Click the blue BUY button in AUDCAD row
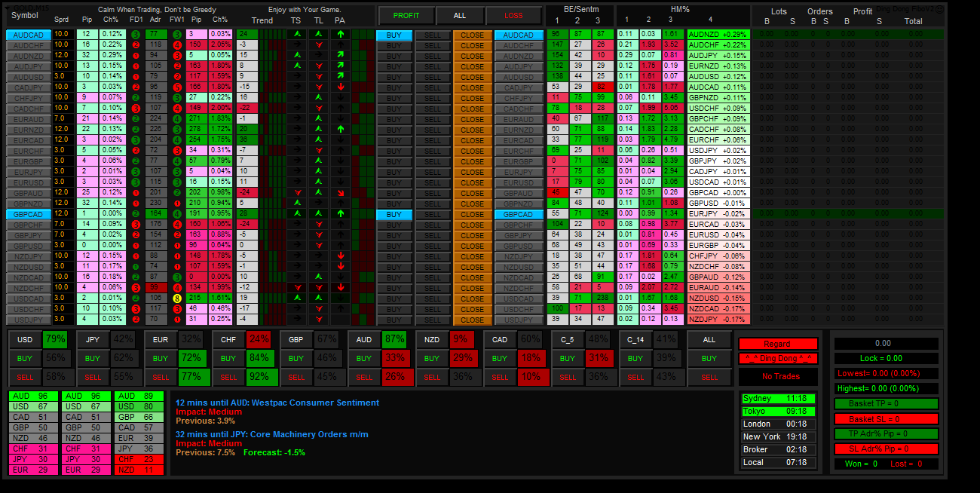This screenshot has width=980, height=493. [394, 35]
